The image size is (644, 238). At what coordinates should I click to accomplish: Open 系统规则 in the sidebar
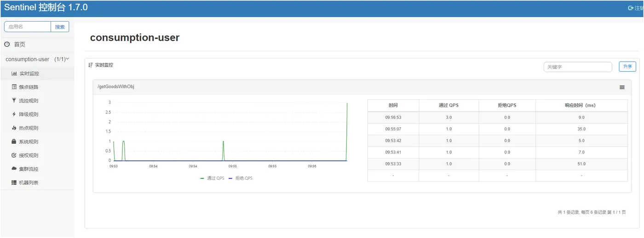[x=37, y=142]
